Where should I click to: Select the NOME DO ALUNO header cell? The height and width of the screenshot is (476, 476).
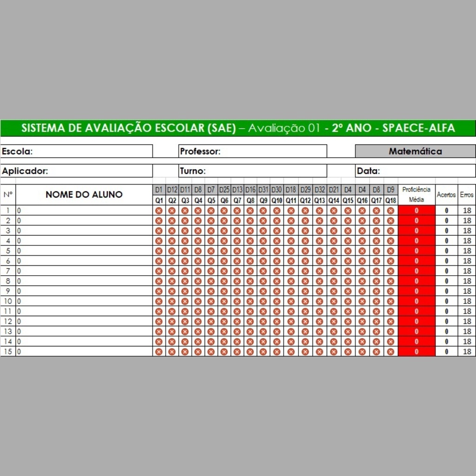[x=84, y=195]
